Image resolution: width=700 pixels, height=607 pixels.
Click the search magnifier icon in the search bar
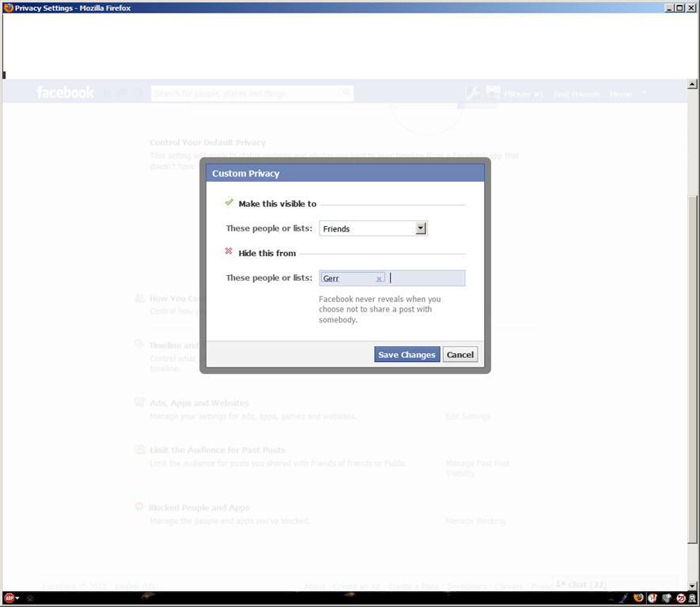(x=346, y=92)
